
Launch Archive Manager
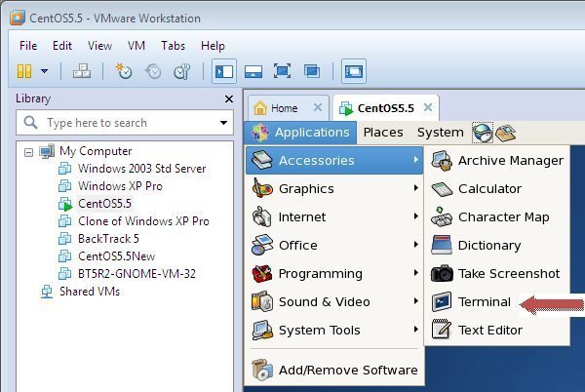click(x=497, y=160)
